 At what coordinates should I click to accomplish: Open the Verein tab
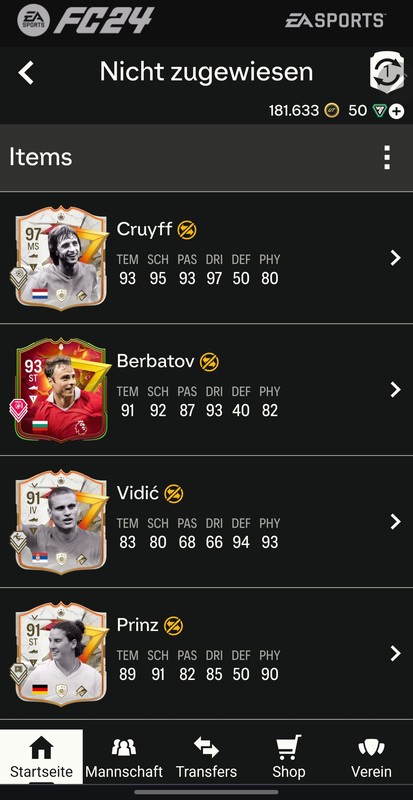coord(371,756)
